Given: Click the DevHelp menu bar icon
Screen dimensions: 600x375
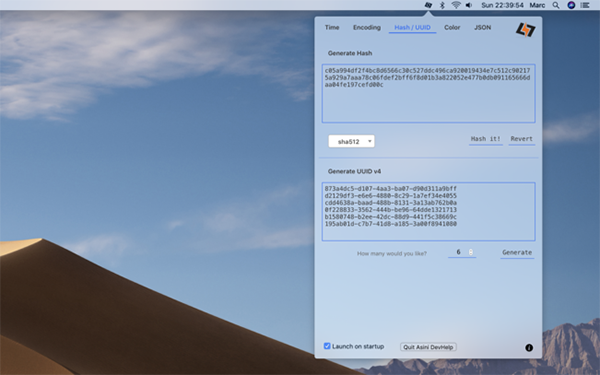Looking at the screenshot, I should tap(428, 5).
